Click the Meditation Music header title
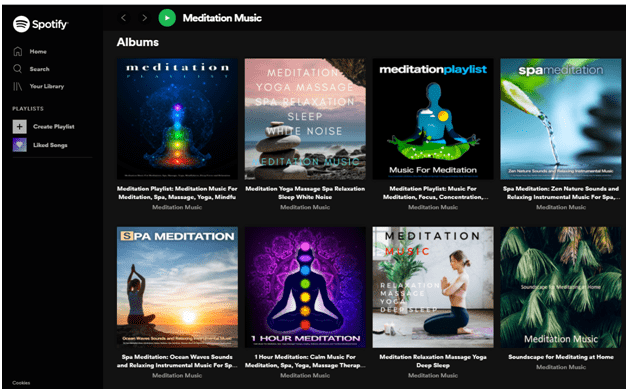 coord(222,18)
